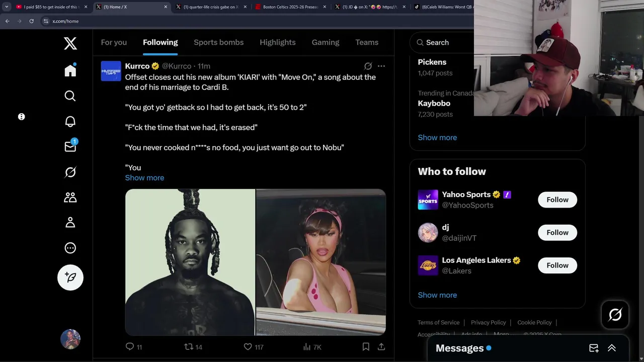Open More circle ellipsis in sidebar
The height and width of the screenshot is (362, 644).
pos(70,248)
